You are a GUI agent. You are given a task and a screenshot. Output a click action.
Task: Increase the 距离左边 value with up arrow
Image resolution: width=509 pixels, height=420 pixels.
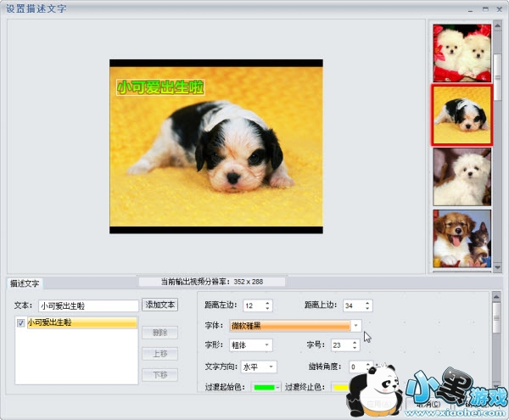pyautogui.click(x=269, y=301)
